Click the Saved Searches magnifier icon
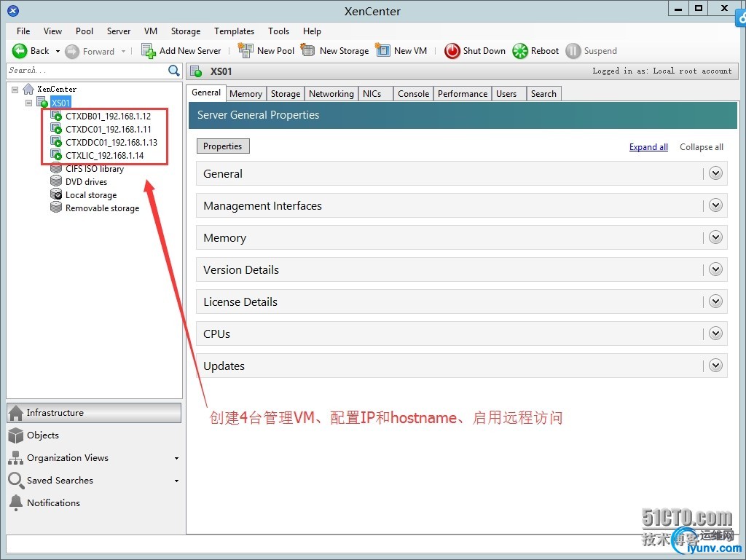 click(16, 481)
